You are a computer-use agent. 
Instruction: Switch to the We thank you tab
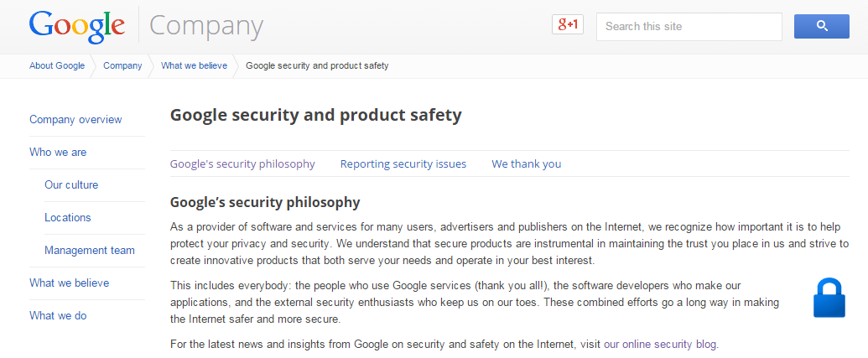(x=526, y=163)
